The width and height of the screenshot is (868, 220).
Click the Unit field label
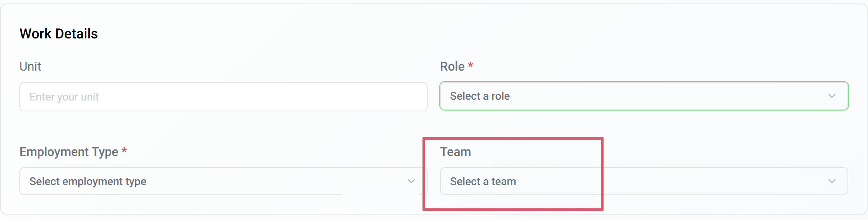30,66
